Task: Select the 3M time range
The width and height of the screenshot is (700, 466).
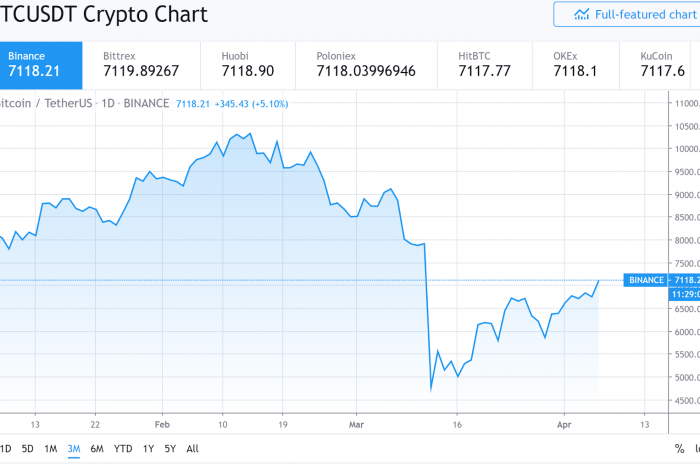Action: 74,449
